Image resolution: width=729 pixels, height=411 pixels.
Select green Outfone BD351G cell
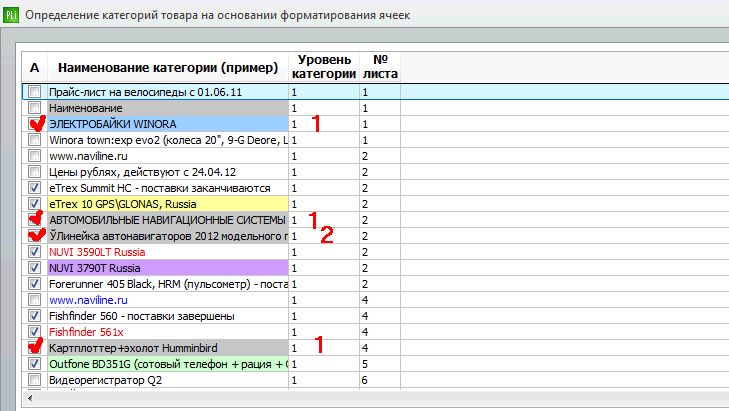click(x=168, y=364)
